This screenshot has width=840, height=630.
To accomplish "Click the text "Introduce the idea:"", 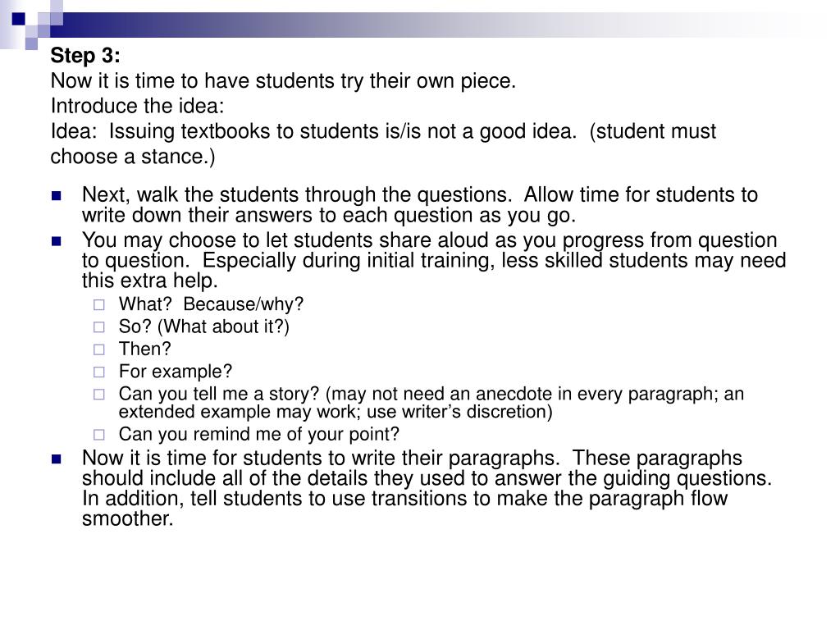I will coord(138,106).
